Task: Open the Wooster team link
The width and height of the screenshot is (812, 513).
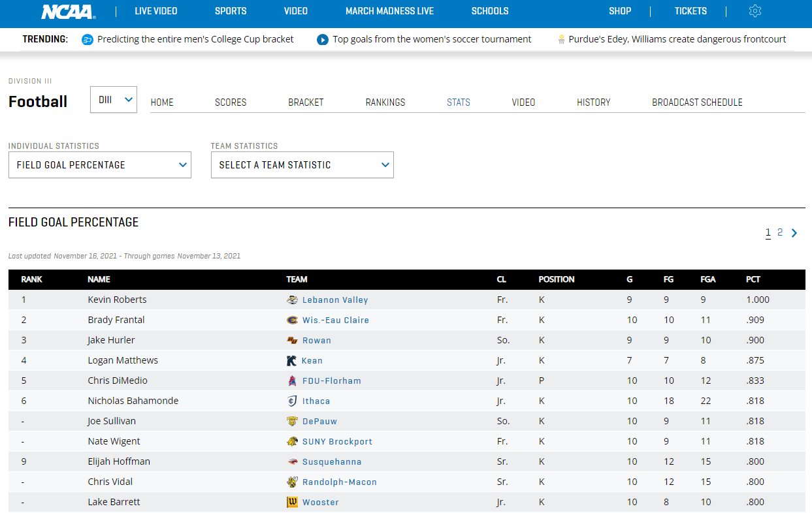Action: [x=321, y=503]
